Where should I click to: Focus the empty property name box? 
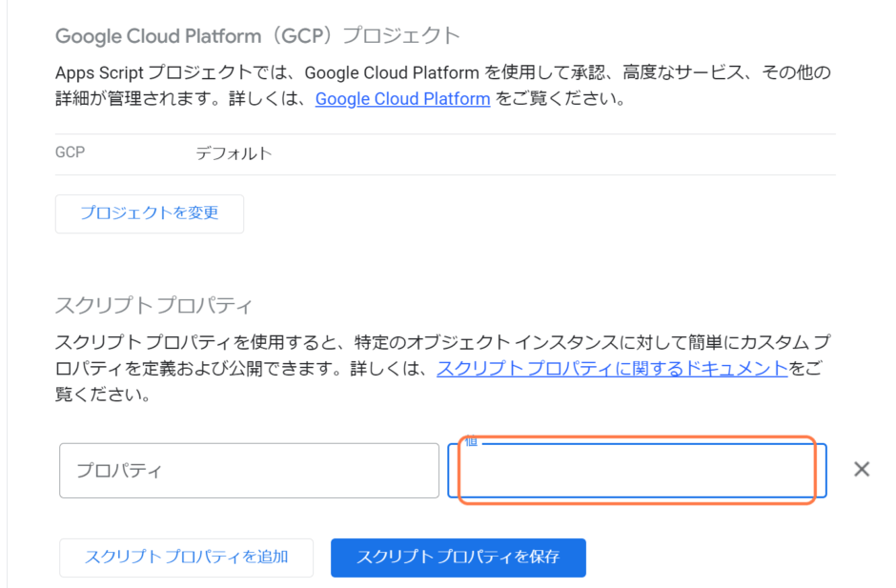(249, 470)
